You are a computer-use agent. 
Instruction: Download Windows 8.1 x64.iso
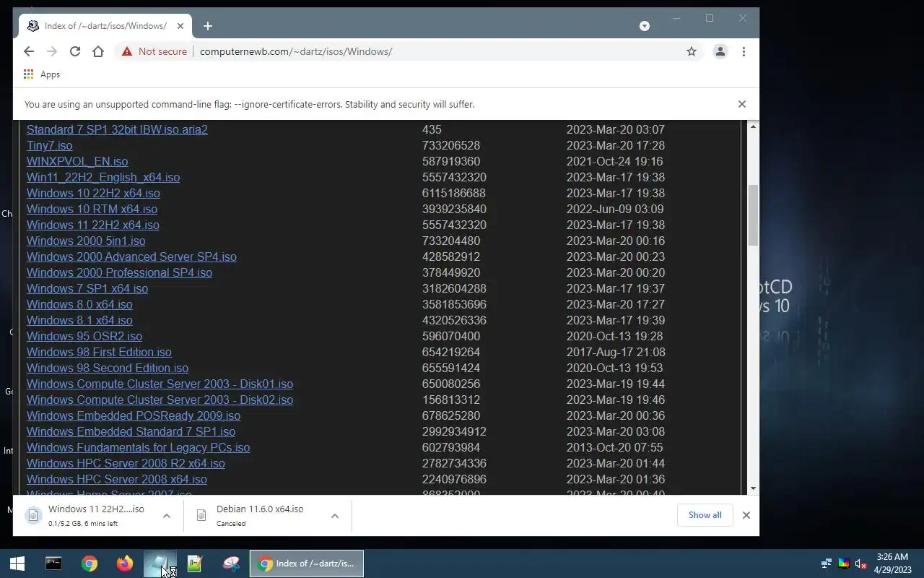pyautogui.click(x=79, y=320)
